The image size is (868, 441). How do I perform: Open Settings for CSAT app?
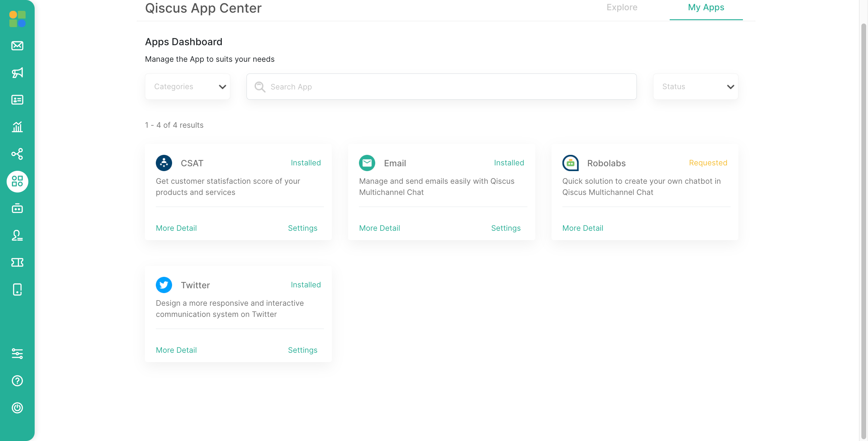(x=303, y=228)
